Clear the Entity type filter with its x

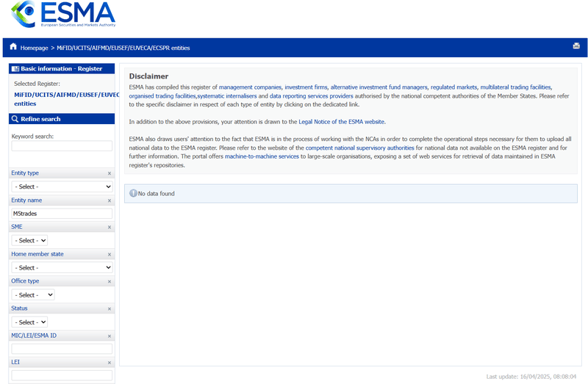pos(110,173)
